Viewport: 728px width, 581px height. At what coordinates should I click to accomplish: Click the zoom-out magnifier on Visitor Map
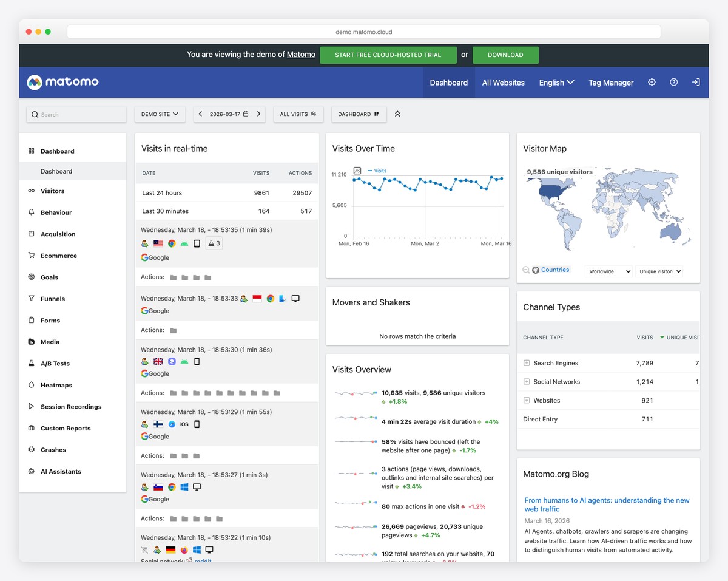(x=525, y=271)
